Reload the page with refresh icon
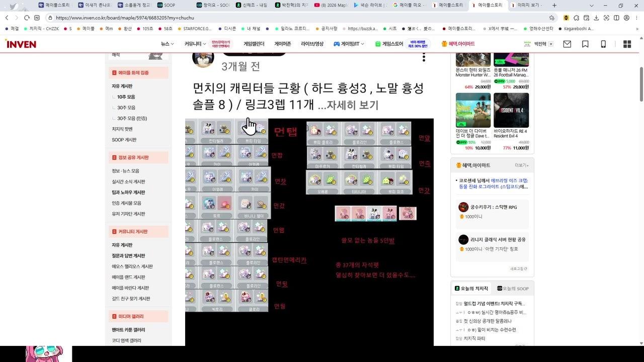Image resolution: width=644 pixels, height=362 pixels. 27,18
